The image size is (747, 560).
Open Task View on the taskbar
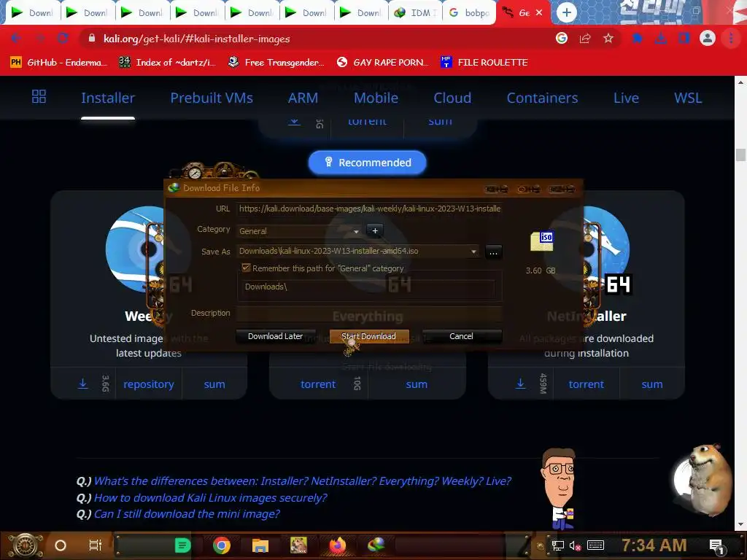tap(96, 545)
